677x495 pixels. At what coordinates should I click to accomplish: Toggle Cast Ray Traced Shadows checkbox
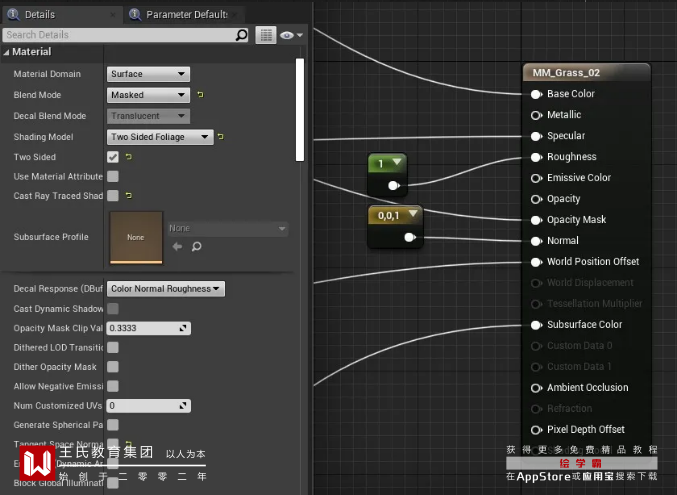[x=113, y=196]
